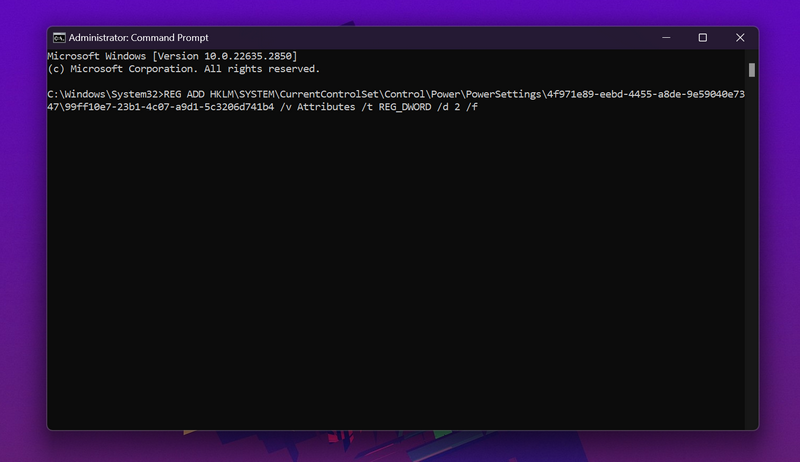The width and height of the screenshot is (800, 462).
Task: Click empty title bar area beside the title
Action: pyautogui.click(x=420, y=38)
